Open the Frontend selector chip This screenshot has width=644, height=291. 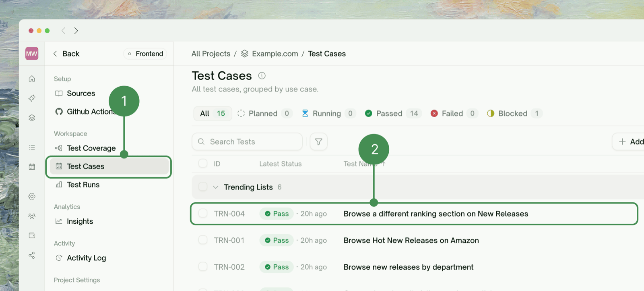point(145,54)
